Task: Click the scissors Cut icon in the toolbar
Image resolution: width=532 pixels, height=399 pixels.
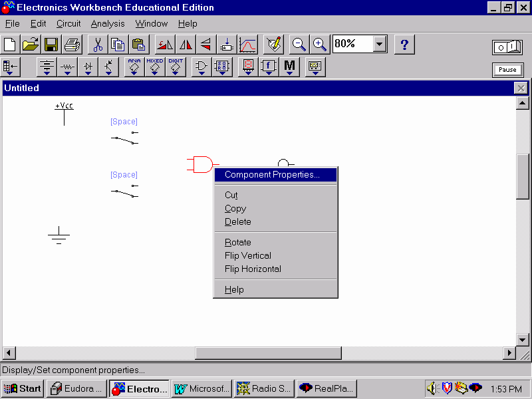Action: 98,45
